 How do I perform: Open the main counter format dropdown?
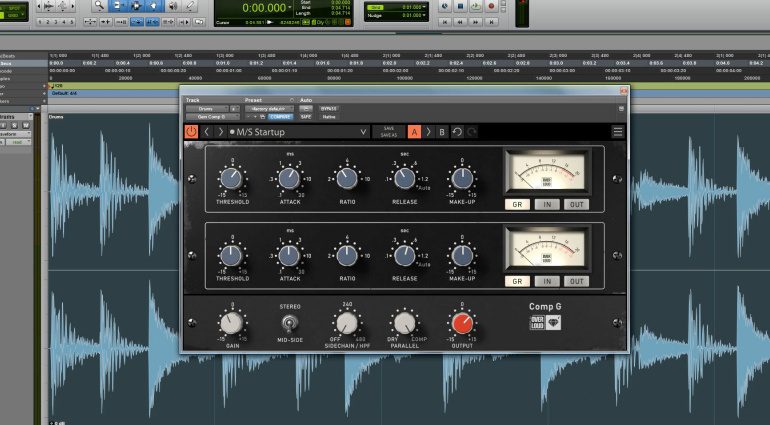pyautogui.click(x=290, y=8)
